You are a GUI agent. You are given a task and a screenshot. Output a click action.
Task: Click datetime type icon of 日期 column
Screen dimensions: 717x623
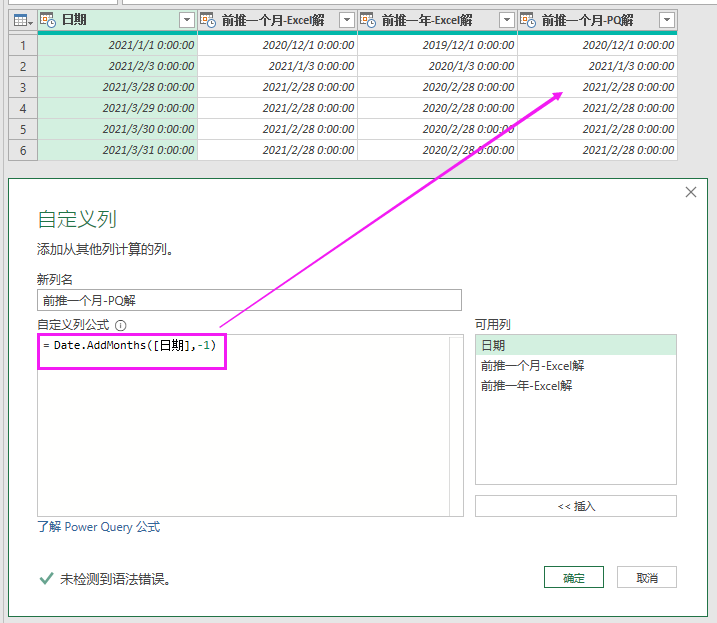click(48, 20)
